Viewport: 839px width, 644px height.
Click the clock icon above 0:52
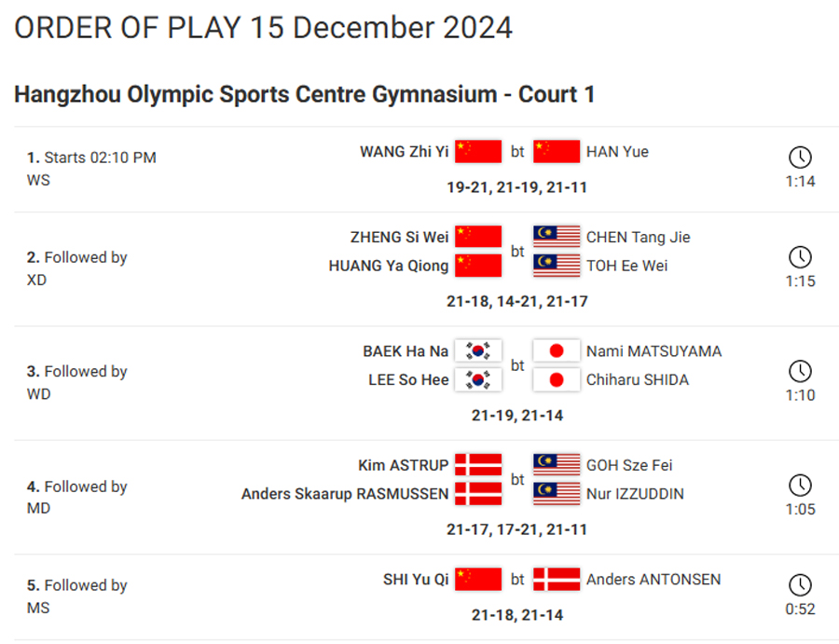(x=800, y=584)
